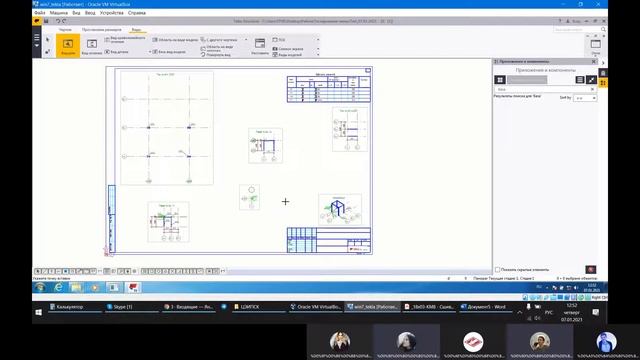Expand the Виды моделей dropdown arrow
This screenshot has height=360, width=640.
(318, 55)
